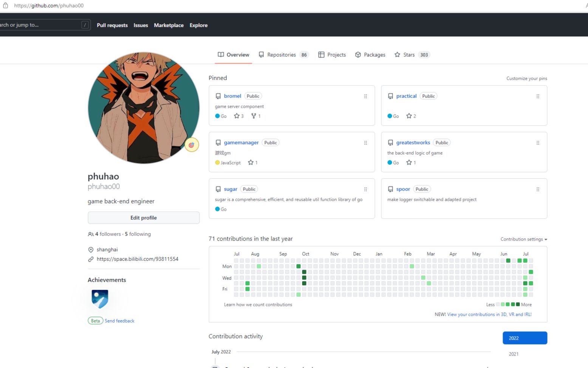588x368 pixels.
Task: Open Contribution settings dropdown
Action: tap(524, 239)
